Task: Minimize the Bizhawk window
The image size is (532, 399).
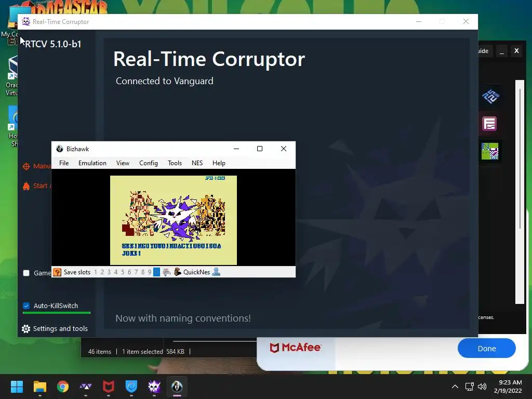Action: pyautogui.click(x=236, y=149)
